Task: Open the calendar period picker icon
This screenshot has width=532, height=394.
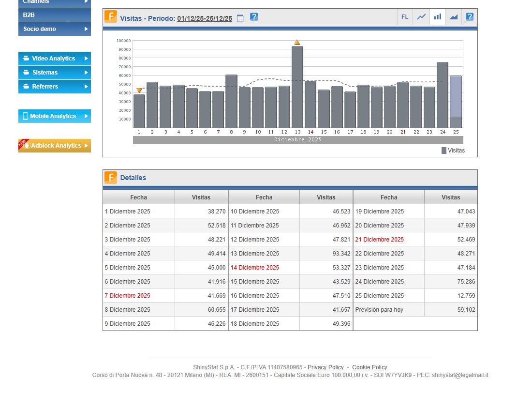Action: click(x=240, y=18)
